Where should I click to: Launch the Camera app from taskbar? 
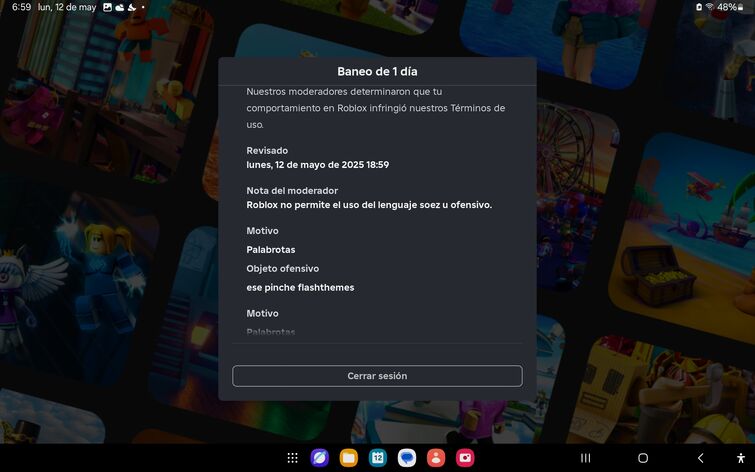(465, 458)
